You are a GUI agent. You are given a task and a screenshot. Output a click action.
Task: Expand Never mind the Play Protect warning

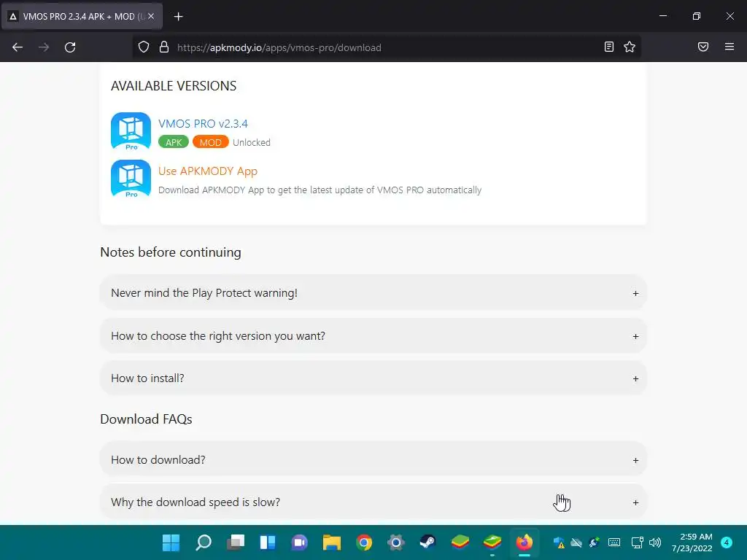pyautogui.click(x=373, y=293)
